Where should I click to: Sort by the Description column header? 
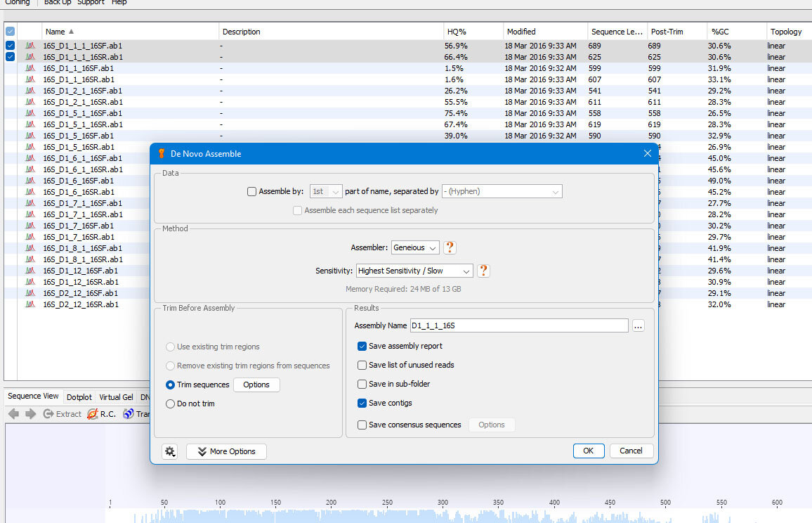coord(331,32)
